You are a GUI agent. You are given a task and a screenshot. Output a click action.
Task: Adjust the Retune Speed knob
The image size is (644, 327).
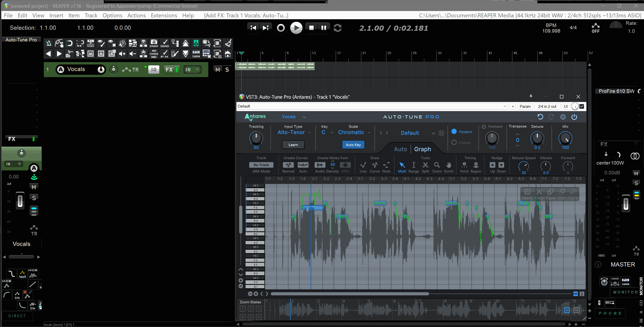coord(524,166)
